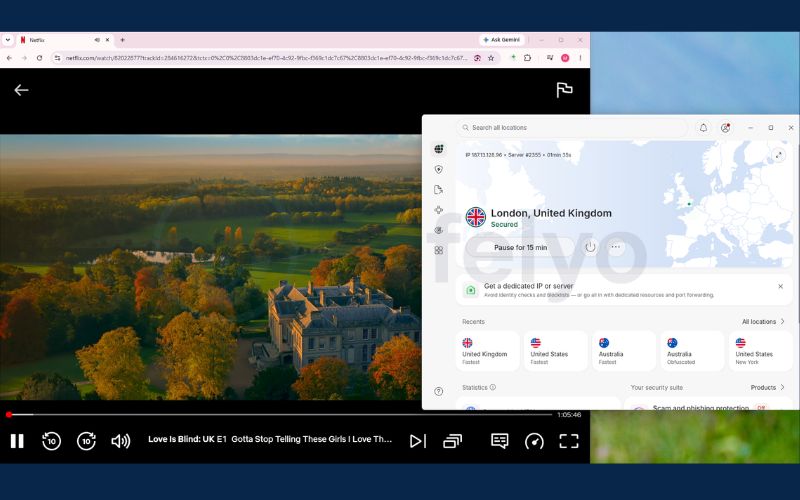
Task: Click the Statistics info icon
Action: (493, 387)
